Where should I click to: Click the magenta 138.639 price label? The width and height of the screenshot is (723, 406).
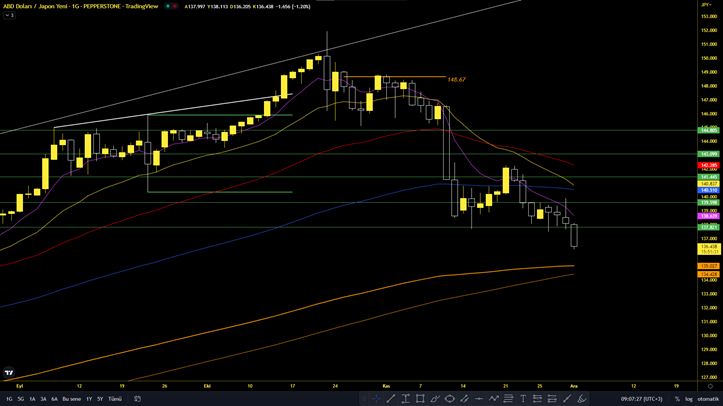click(709, 216)
